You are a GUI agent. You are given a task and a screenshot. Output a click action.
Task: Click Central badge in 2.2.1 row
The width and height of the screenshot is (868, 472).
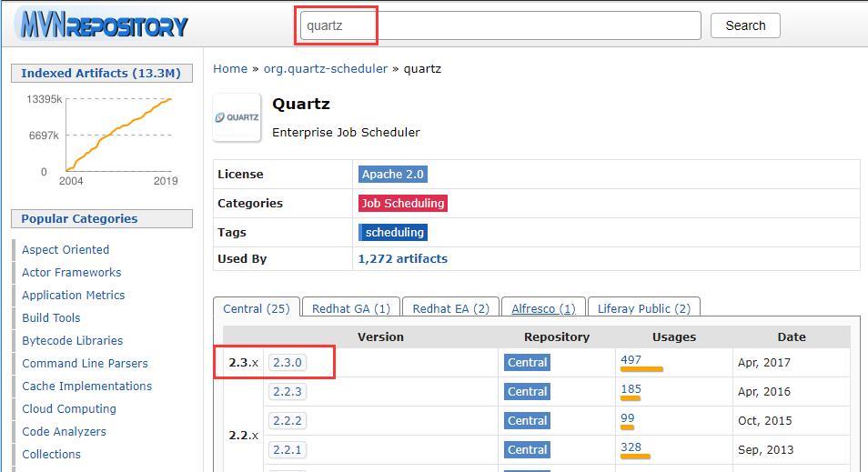tap(527, 450)
